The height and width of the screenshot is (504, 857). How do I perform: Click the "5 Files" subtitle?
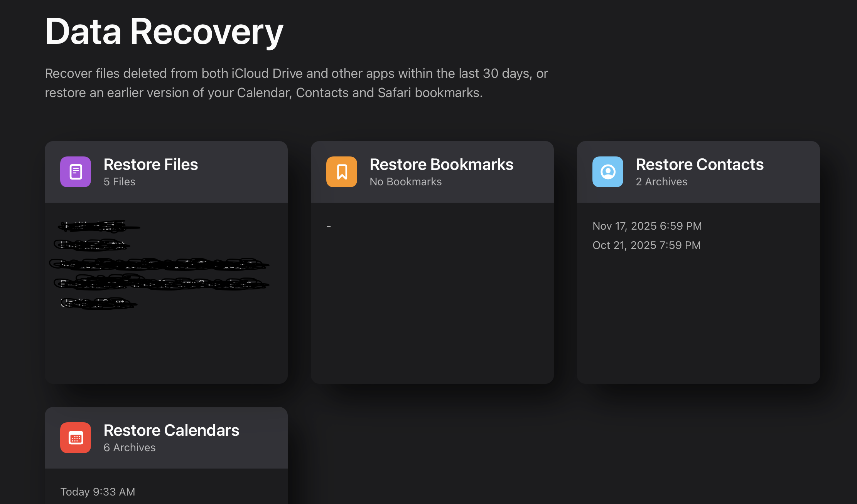[x=119, y=182]
